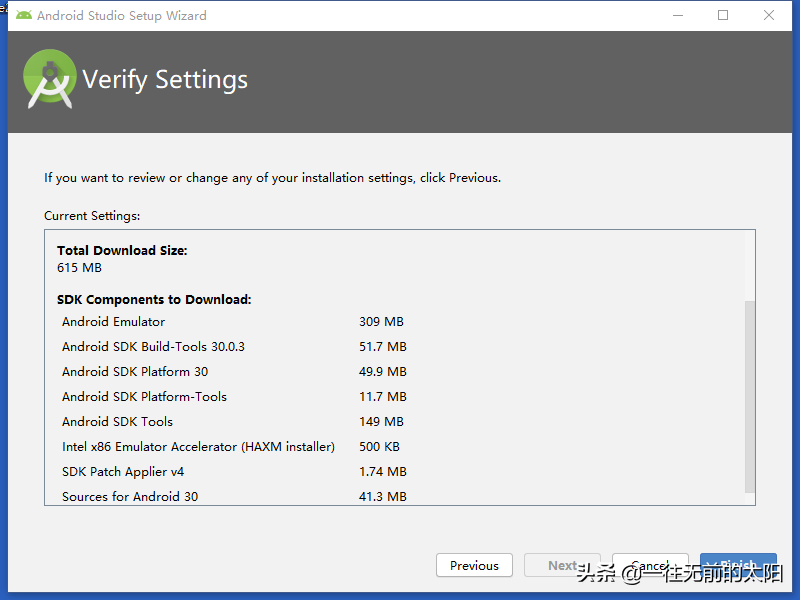This screenshot has width=800, height=600.
Task: Click the Android SDK Platform 30 entry
Action: [x=135, y=372]
